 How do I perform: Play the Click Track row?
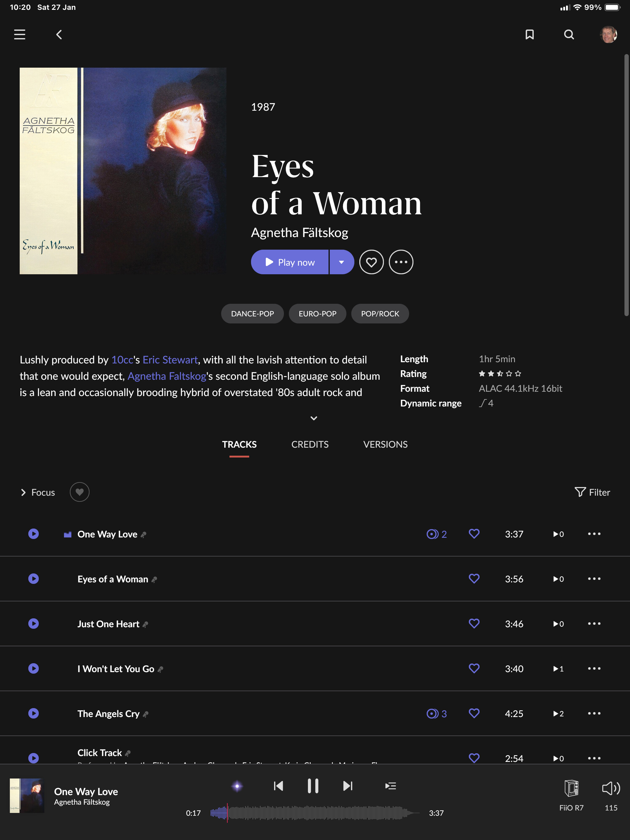point(34,758)
